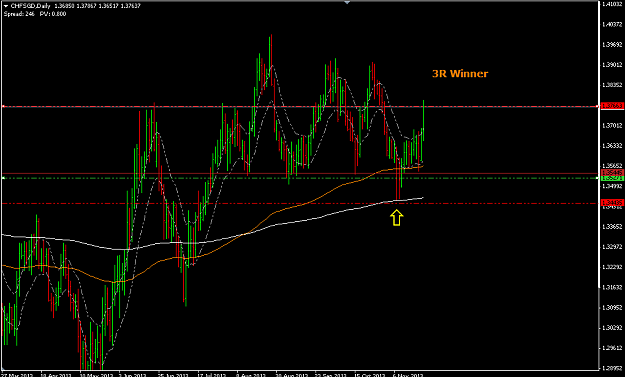The width and height of the screenshot is (625, 377).
Task: Open the symbol dropdown arrow beside CHFSGD,Daily
Action: tap(6, 6)
